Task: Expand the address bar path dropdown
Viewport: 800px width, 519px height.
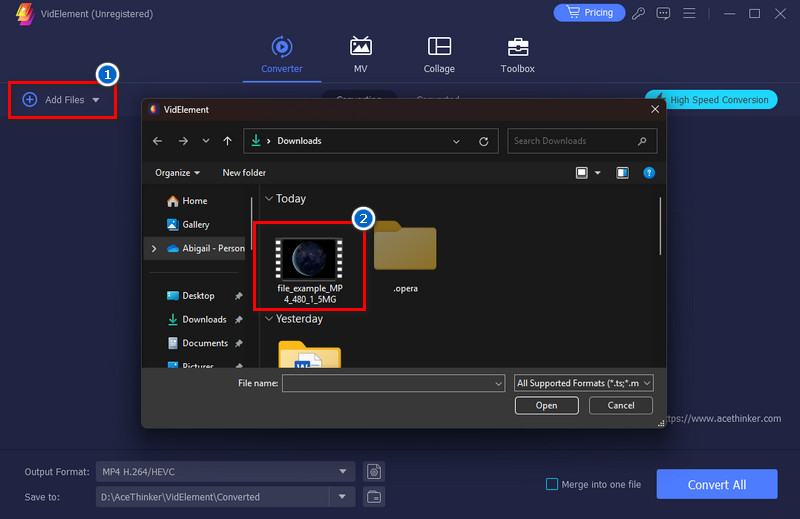Action: click(456, 141)
